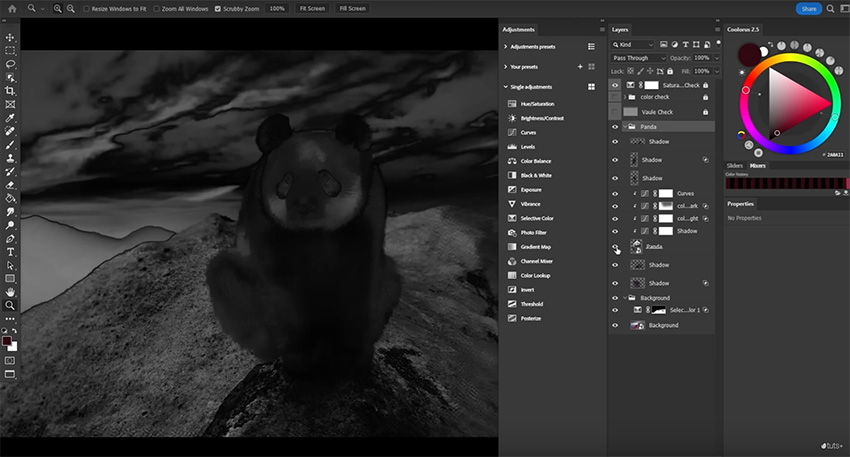Apply the Gradient Map adjustment
850x457 pixels.
(x=536, y=247)
